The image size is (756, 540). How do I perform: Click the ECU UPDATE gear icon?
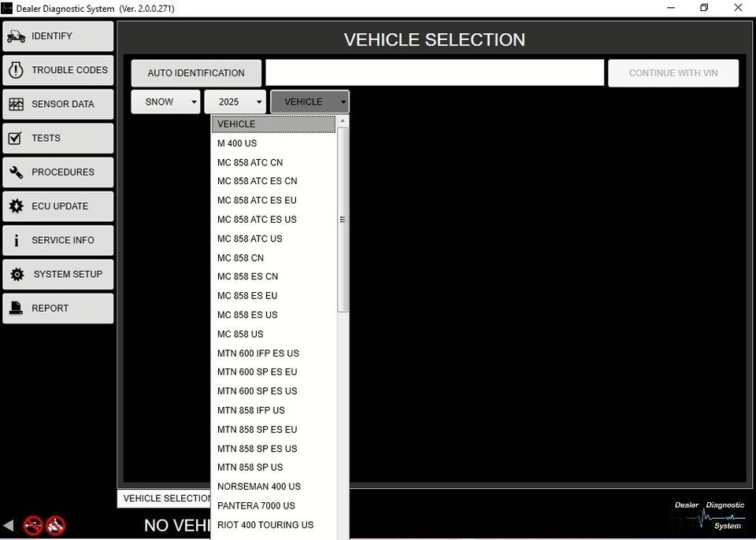click(x=16, y=205)
